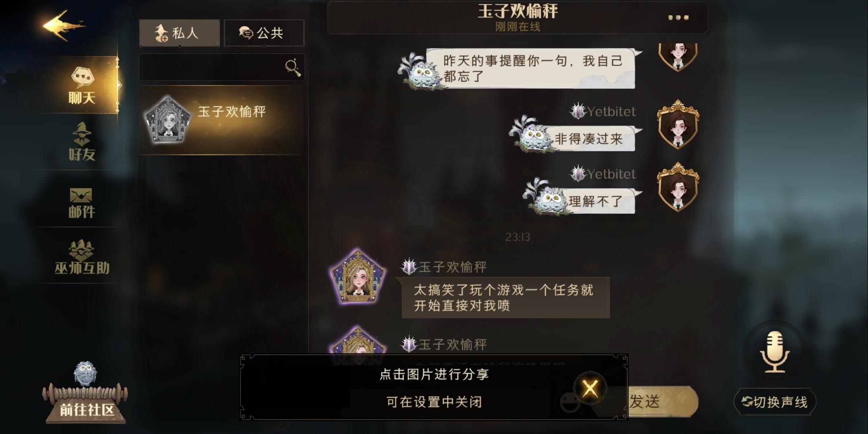Open the 巫师互助 wizard help section
Image resolution: width=868 pixels, height=434 pixels.
[82, 258]
